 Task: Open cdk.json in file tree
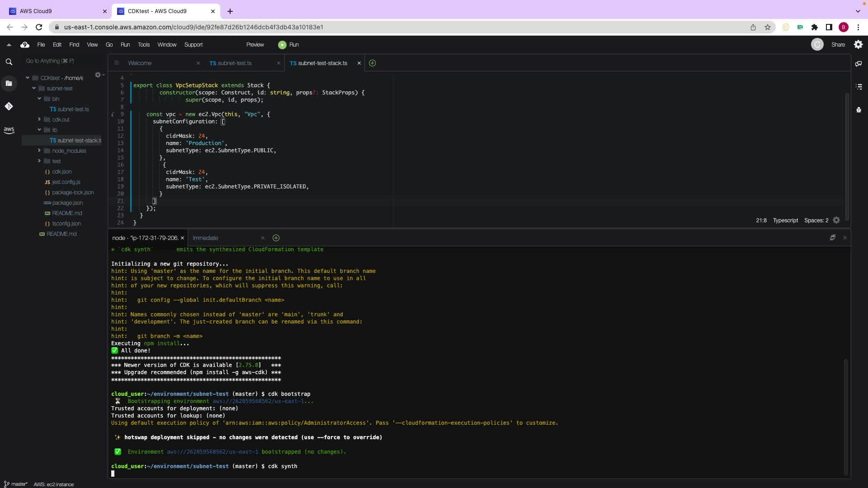61,172
